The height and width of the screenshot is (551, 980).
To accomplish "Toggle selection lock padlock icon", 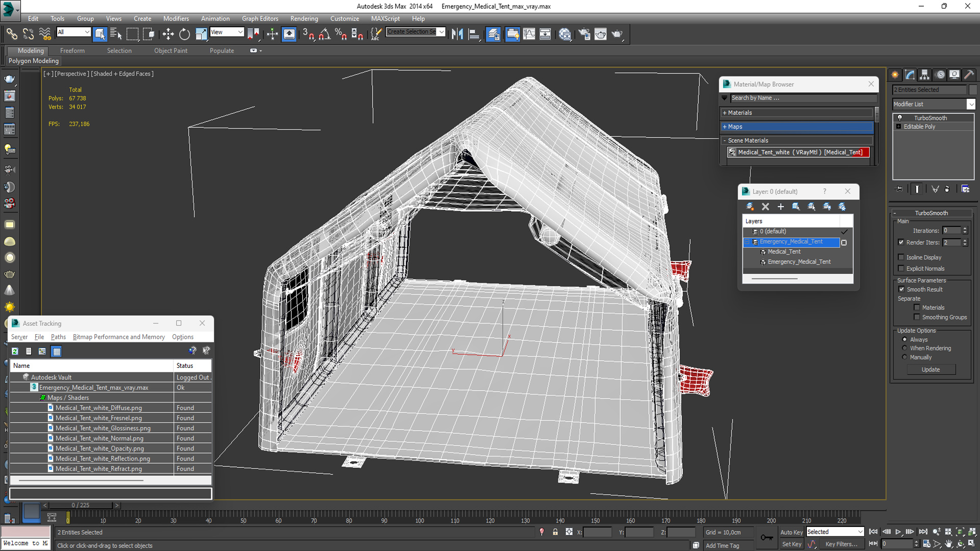I will pyautogui.click(x=555, y=532).
